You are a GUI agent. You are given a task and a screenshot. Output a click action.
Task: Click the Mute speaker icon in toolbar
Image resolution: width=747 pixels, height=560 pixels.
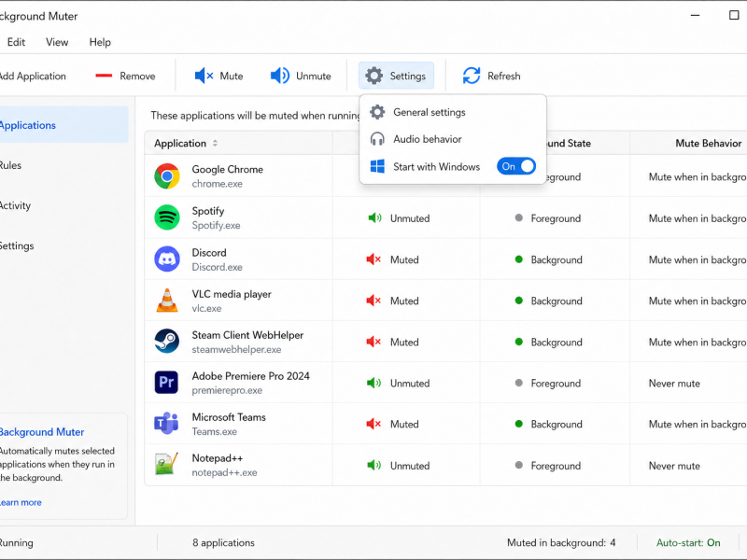pos(204,76)
